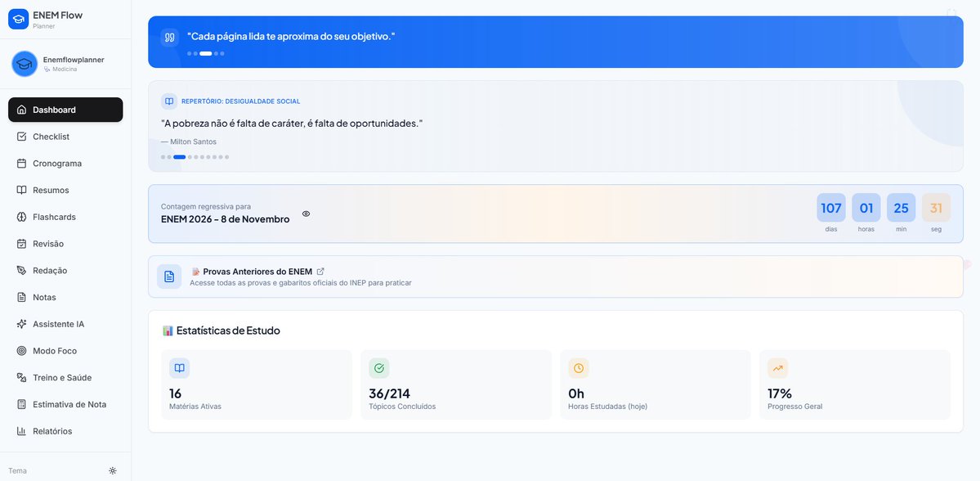980x481 pixels.
Task: Open Flashcards via its sidebar icon
Action: (21, 217)
